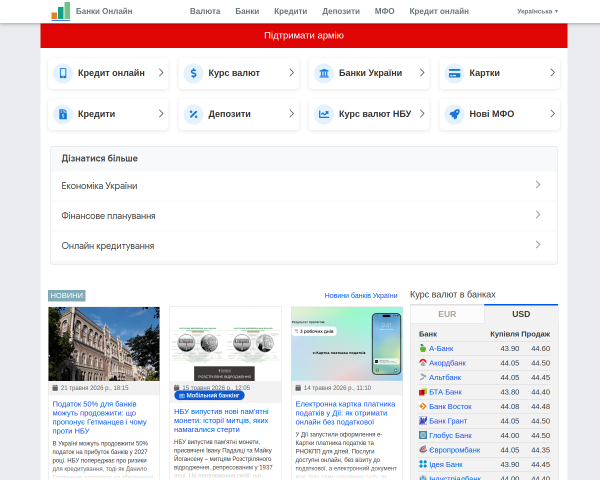600x480 pixels.
Task: Open НБУ випустив нові пам'ятні монети article
Action: click(x=221, y=420)
